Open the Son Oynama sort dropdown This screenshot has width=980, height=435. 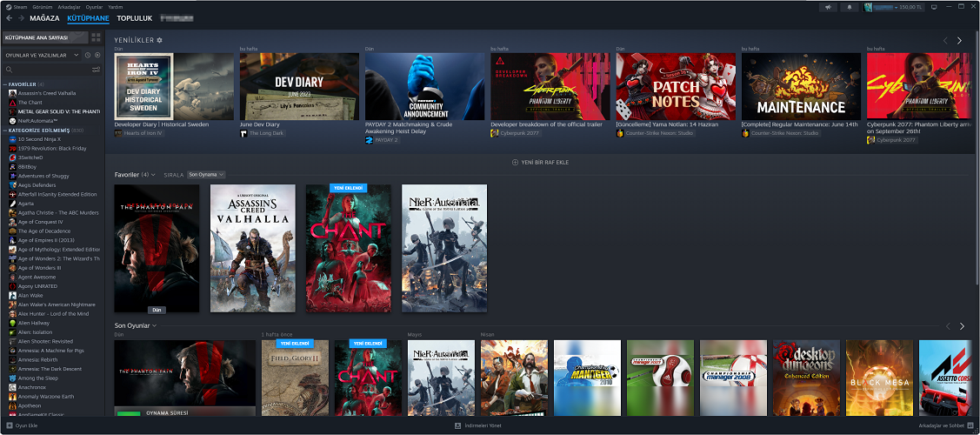coord(206,174)
